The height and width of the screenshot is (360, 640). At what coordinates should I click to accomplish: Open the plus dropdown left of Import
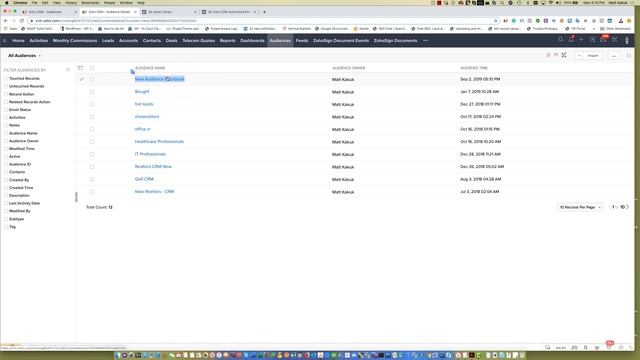click(x=579, y=56)
